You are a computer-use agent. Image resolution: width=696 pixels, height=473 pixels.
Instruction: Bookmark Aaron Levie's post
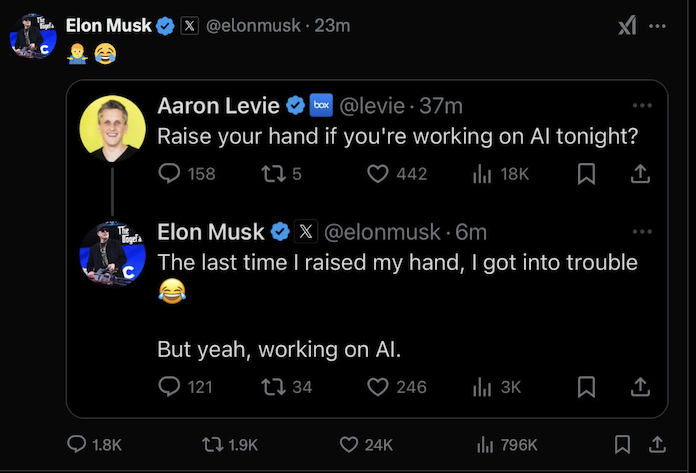click(587, 174)
